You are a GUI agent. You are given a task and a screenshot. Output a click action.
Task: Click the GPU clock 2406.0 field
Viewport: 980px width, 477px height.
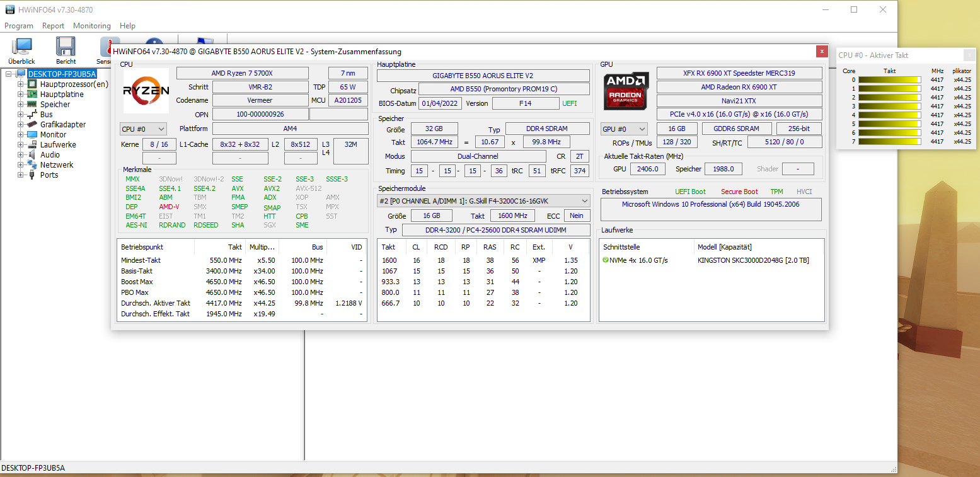(x=648, y=169)
